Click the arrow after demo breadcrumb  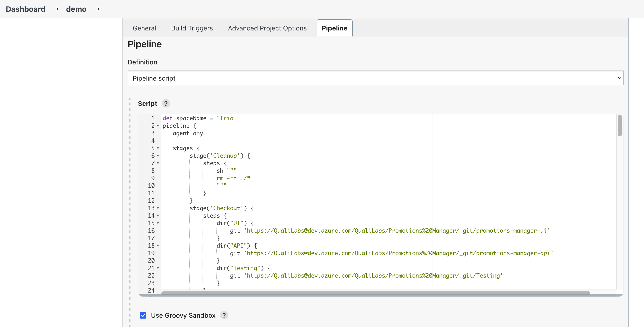pyautogui.click(x=99, y=9)
